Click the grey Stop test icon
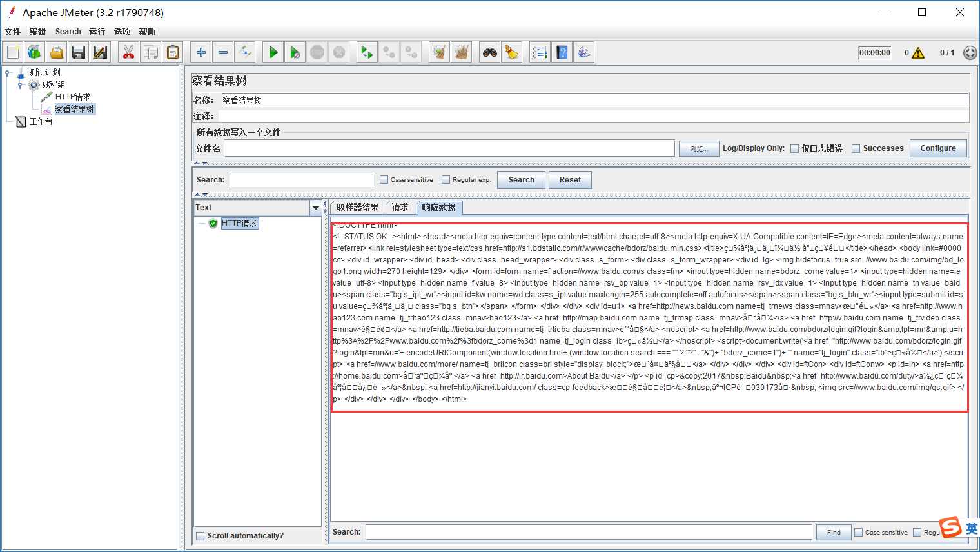Screen dimensions: 980x552 317,52
